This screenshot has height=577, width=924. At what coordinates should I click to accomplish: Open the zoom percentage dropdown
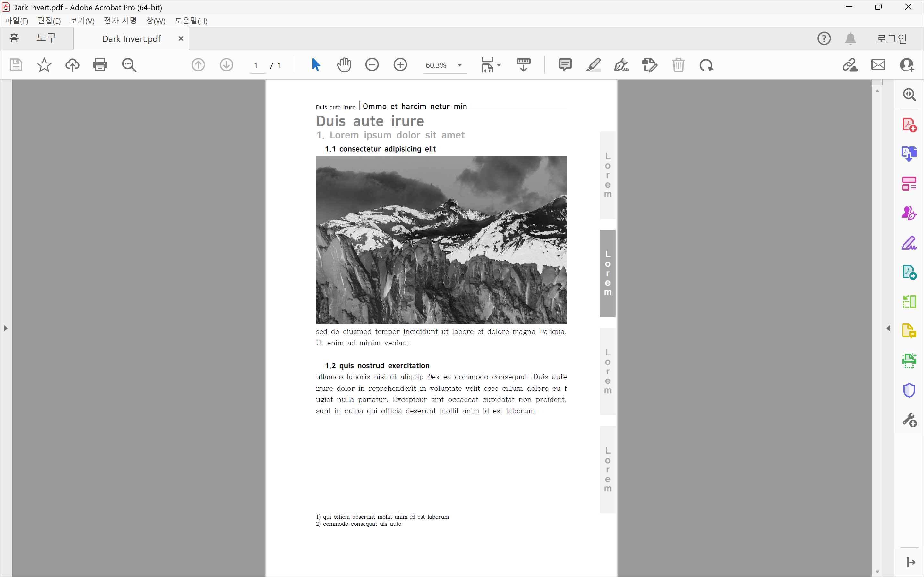tap(460, 65)
